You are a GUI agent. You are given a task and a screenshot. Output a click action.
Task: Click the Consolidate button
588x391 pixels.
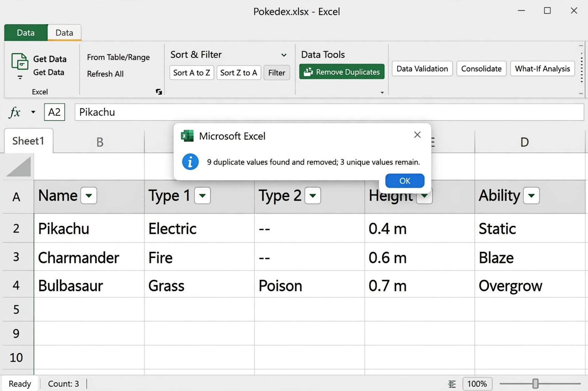[x=481, y=69]
